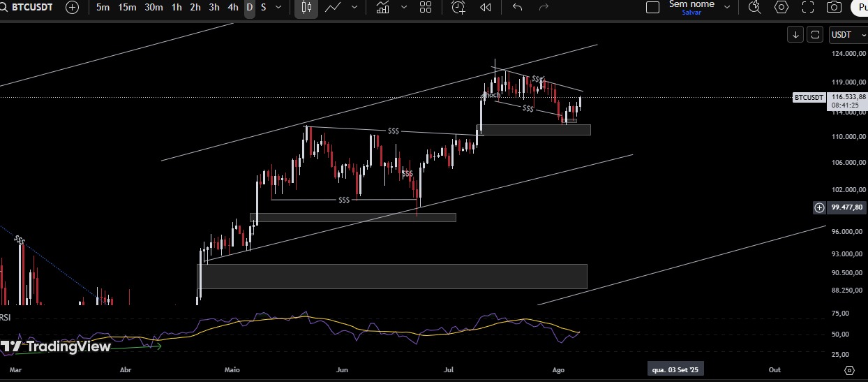The width and height of the screenshot is (868, 382).
Task: Click the Salvar save link
Action: tap(691, 13)
